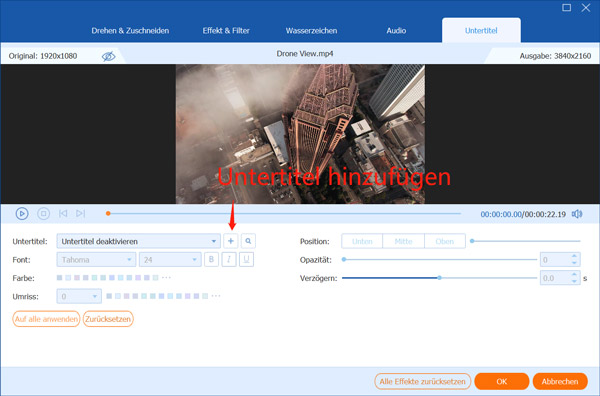This screenshot has width=600, height=396.
Task: Jump to next frame
Action: pos(80,213)
